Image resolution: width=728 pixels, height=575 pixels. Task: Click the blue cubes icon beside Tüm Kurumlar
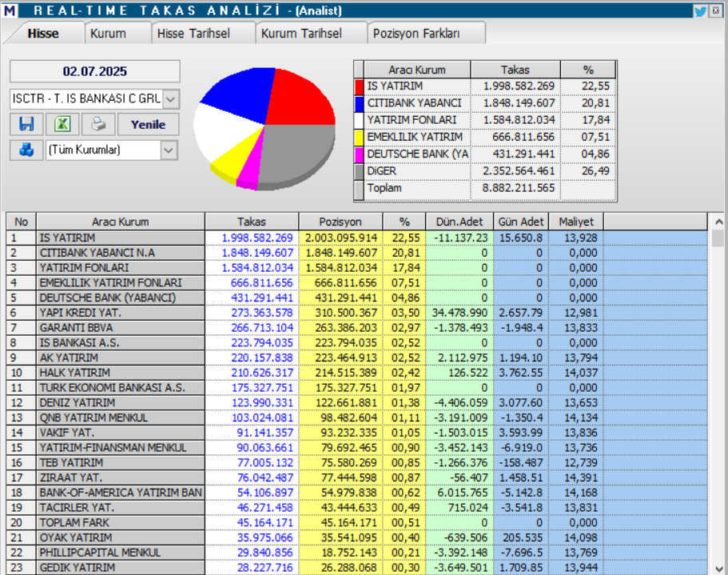(26, 150)
